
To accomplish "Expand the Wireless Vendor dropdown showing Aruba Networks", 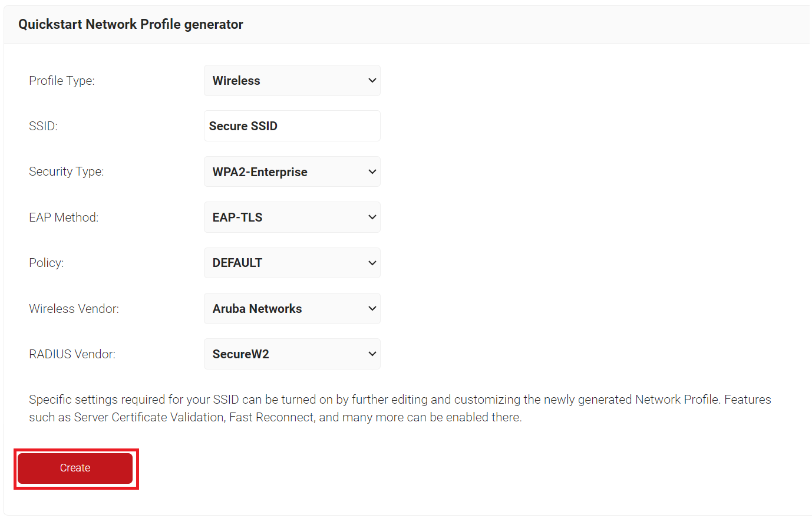I will (292, 308).
